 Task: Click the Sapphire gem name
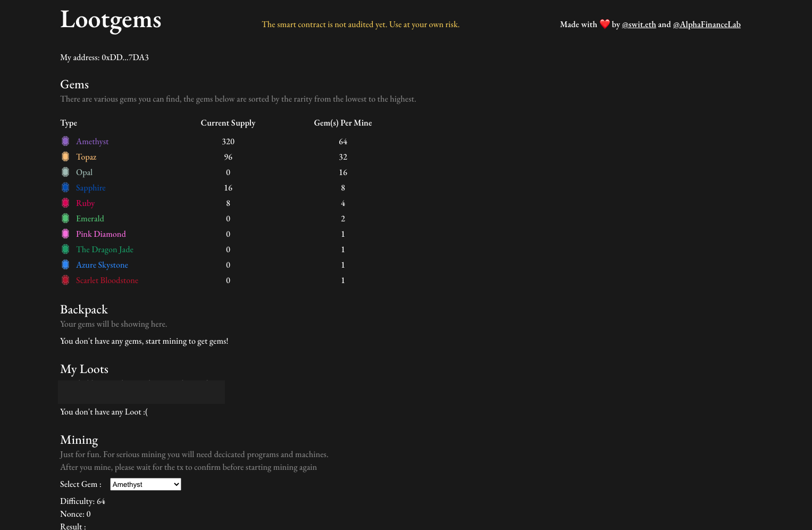pos(90,188)
